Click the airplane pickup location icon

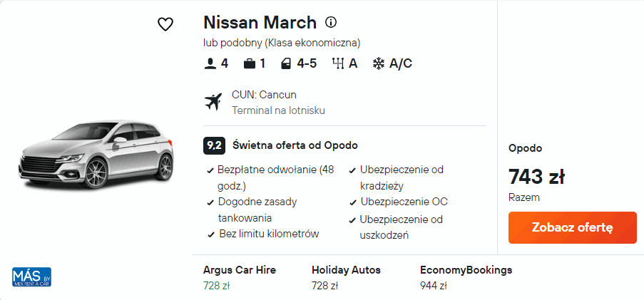click(x=213, y=102)
